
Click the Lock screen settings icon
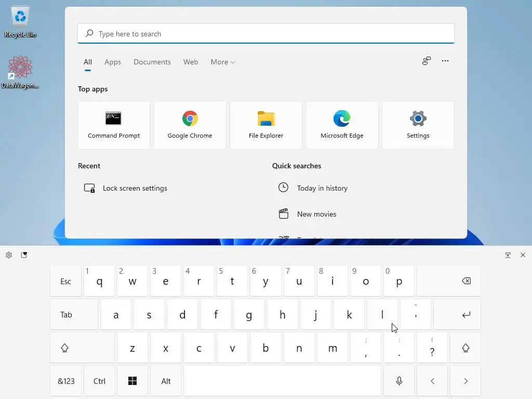89,188
